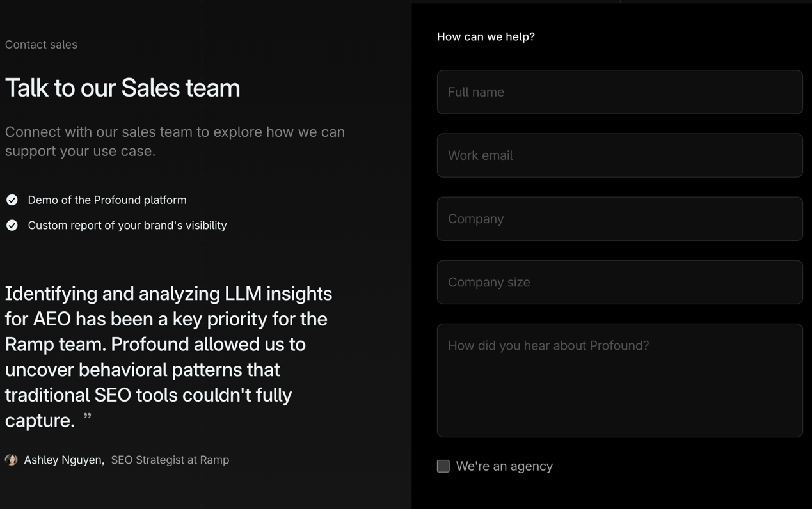The image size is (812, 509).
Task: Click the "Demo of the Profound platform" text
Action: 107,200
